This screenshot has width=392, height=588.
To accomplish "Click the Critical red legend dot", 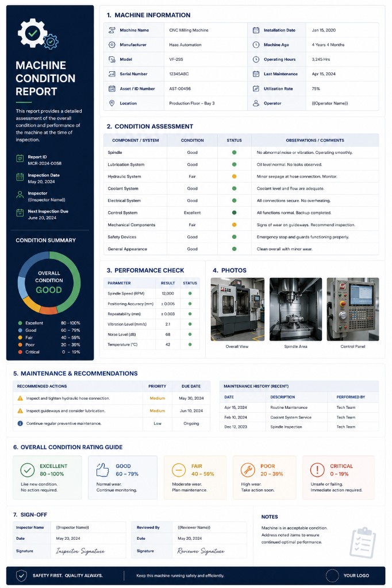I will pyautogui.click(x=20, y=352).
